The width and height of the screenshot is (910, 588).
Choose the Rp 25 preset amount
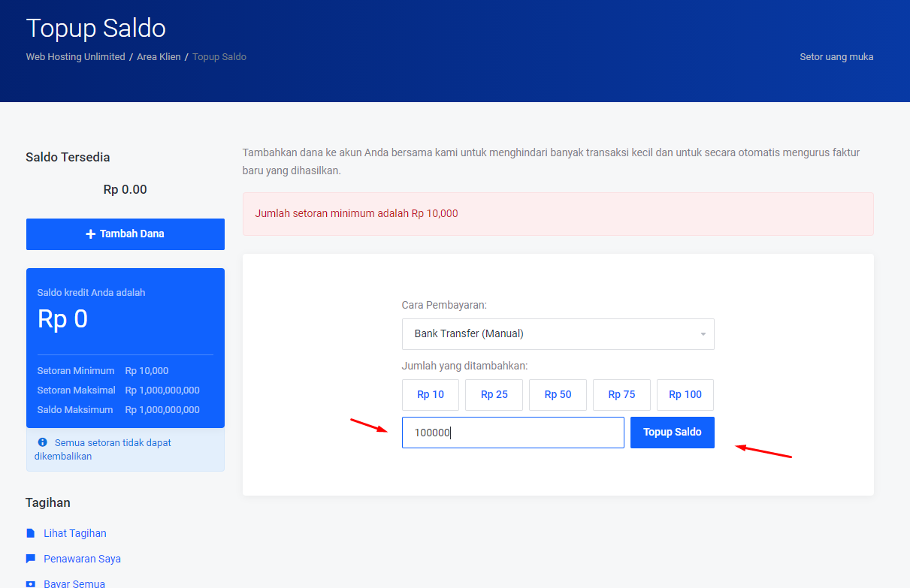pos(494,395)
